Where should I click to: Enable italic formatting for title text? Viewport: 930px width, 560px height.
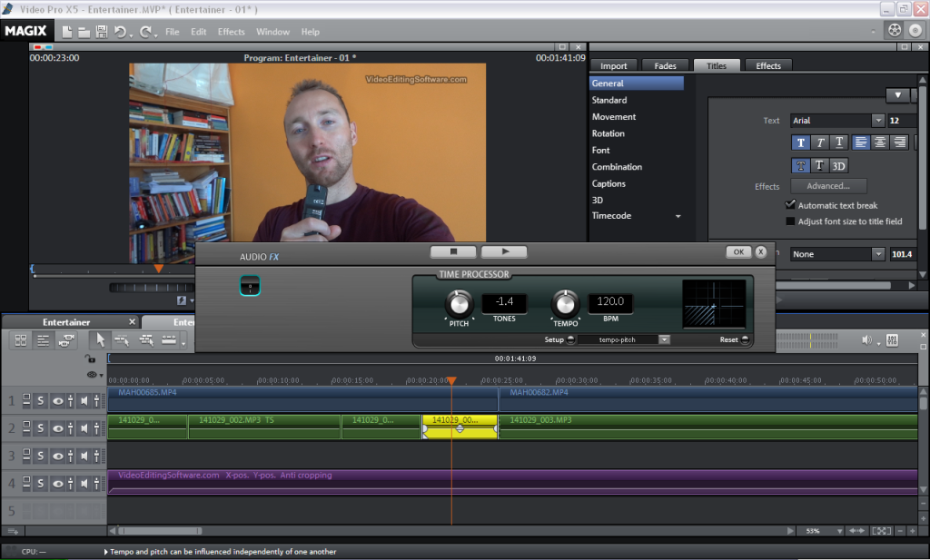point(820,142)
